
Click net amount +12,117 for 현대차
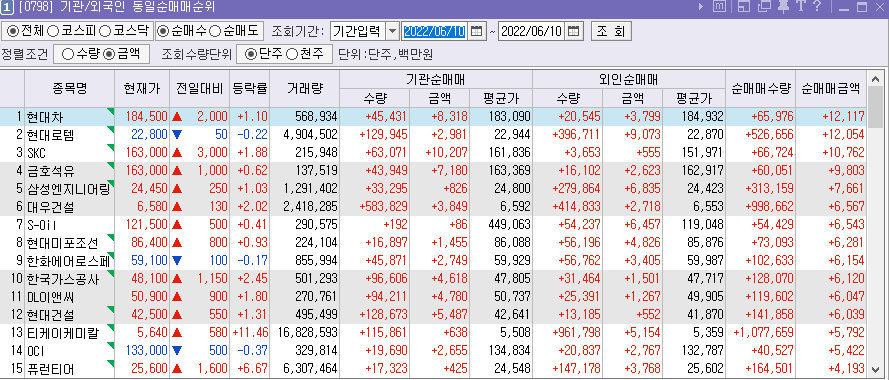click(844, 117)
